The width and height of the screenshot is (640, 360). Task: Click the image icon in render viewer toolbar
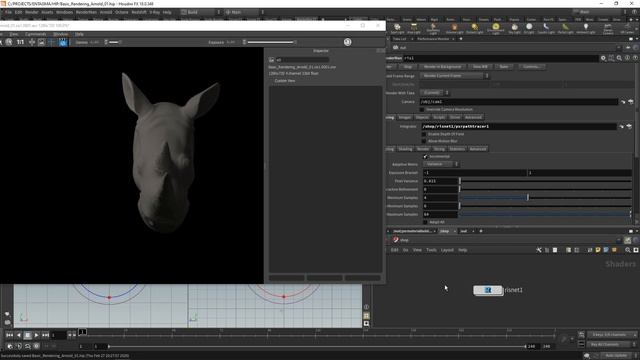[41, 42]
